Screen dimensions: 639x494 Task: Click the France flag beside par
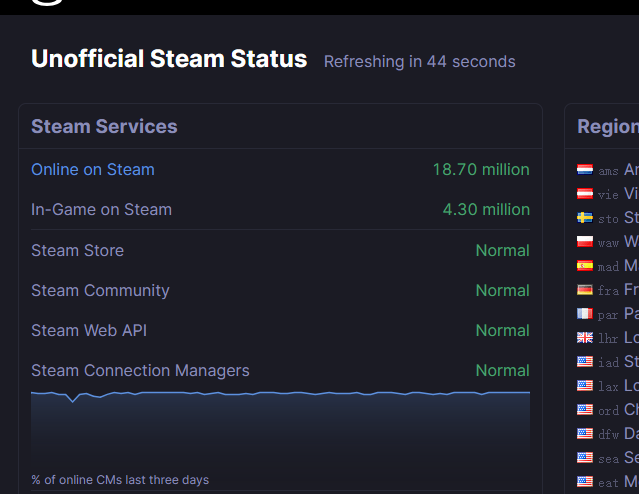585,314
